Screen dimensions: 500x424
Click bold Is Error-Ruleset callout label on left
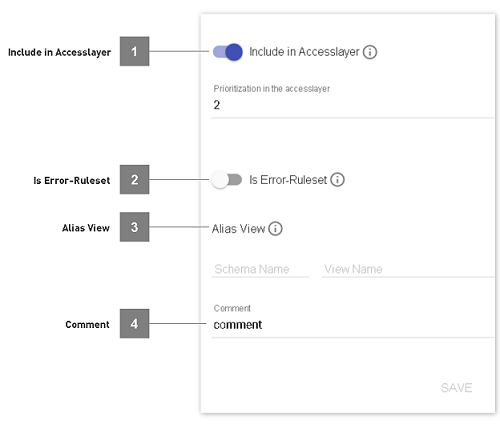click(72, 181)
